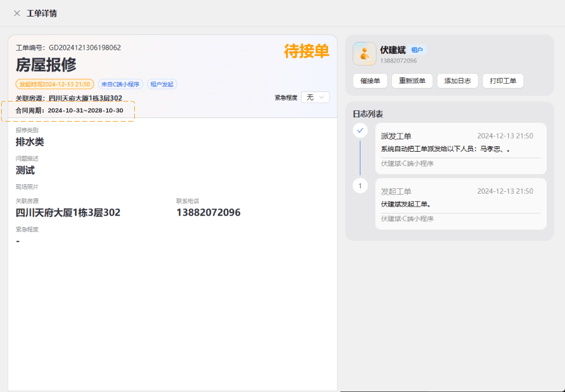Click the phone number 13882072096 under 联系电话

(x=208, y=213)
